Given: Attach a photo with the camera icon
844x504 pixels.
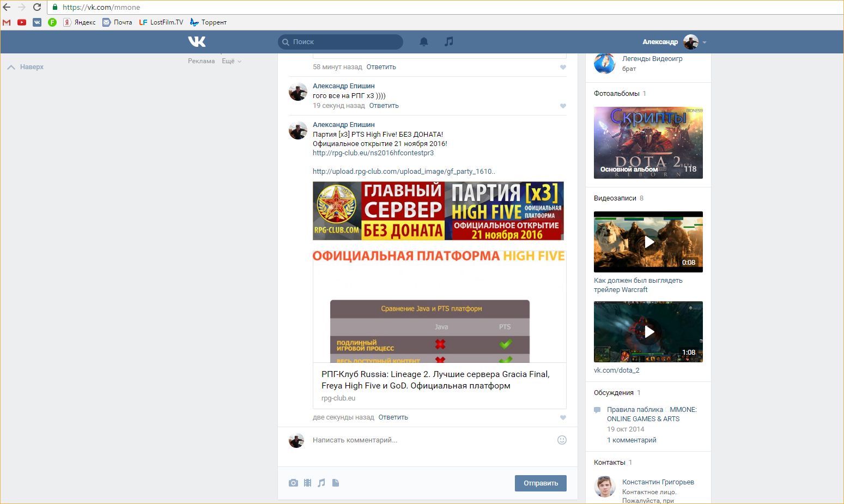Looking at the screenshot, I should (x=293, y=483).
